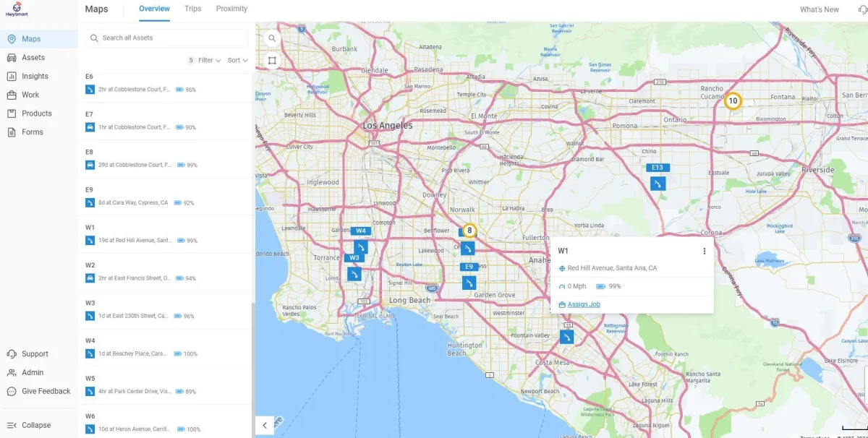Open the Filter dropdown
Viewport: 868px width, 438px height.
click(x=205, y=60)
